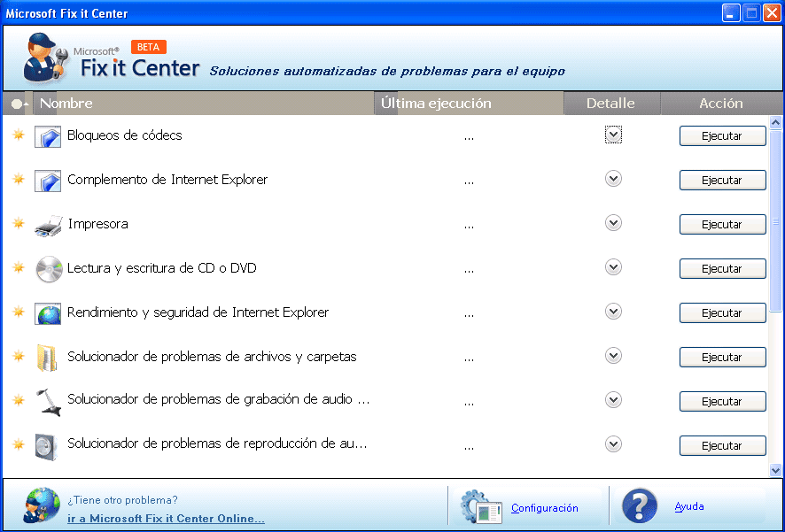The image size is (785, 532).
Task: Click the speaker icon for reproducción de audio
Action: pyautogui.click(x=47, y=446)
